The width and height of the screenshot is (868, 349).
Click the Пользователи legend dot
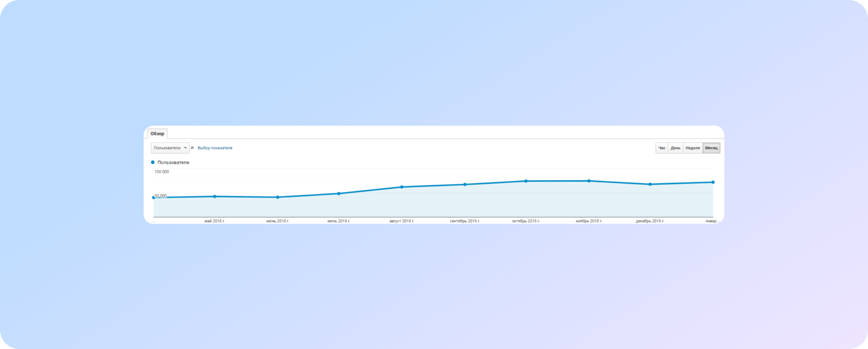pos(153,162)
